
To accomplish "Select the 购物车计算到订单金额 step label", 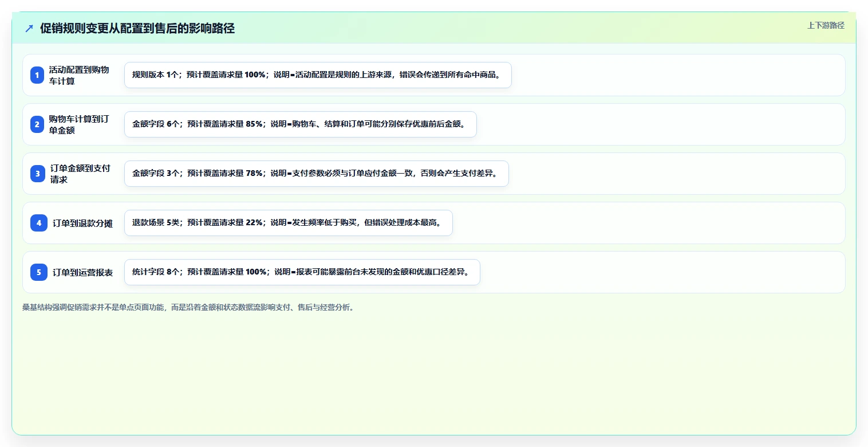I will point(79,124).
